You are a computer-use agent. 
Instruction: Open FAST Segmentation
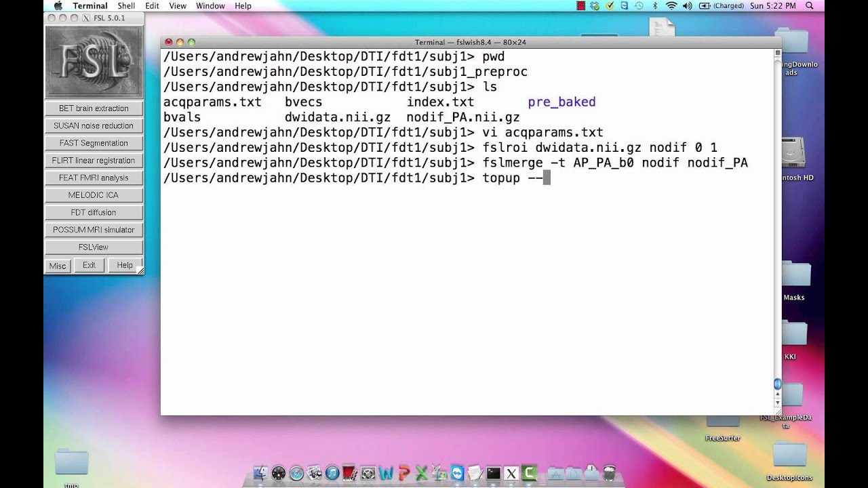(x=94, y=143)
